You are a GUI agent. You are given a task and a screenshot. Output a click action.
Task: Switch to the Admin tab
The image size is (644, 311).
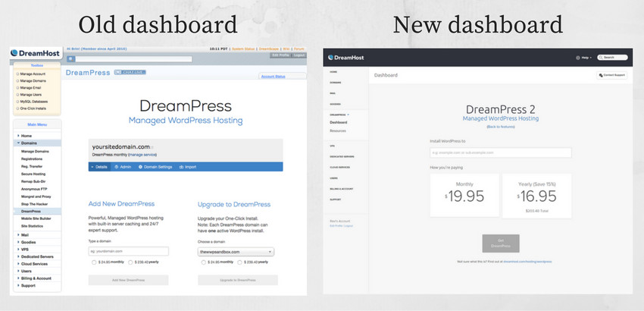pyautogui.click(x=123, y=167)
